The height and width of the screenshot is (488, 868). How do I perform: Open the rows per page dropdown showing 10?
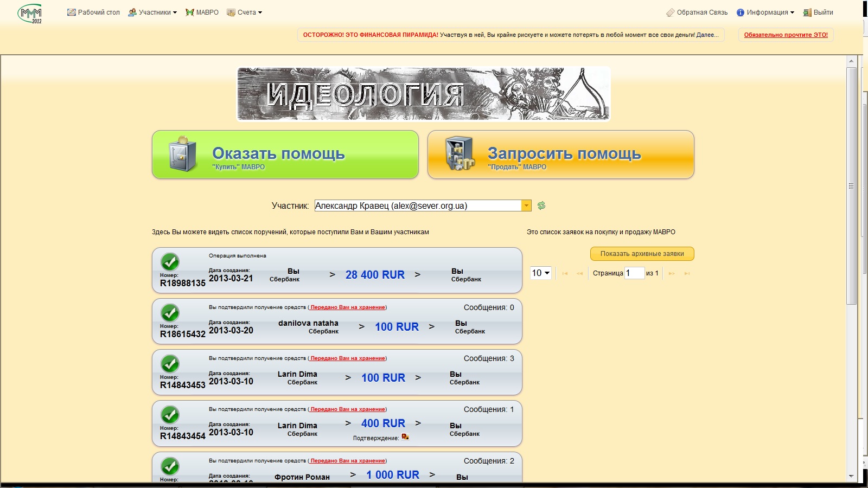click(541, 273)
